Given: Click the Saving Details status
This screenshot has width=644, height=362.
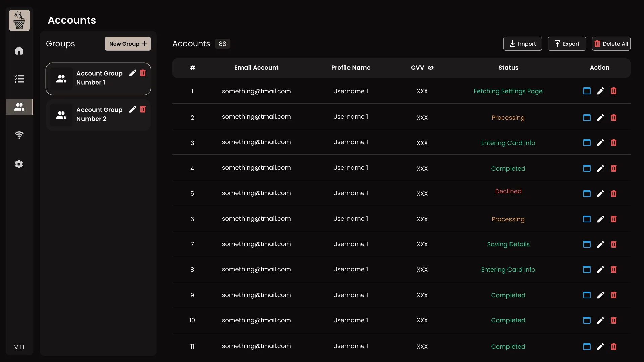Looking at the screenshot, I should click(x=508, y=244).
